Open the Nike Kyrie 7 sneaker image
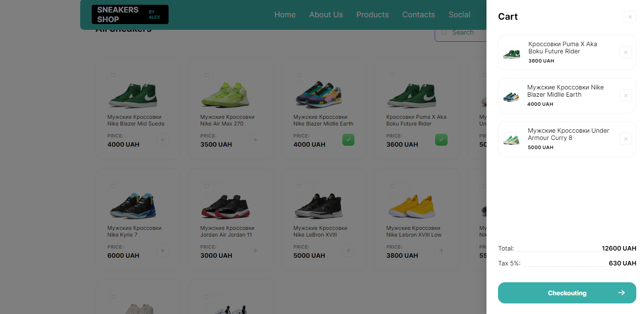The height and width of the screenshot is (314, 644). (x=133, y=206)
